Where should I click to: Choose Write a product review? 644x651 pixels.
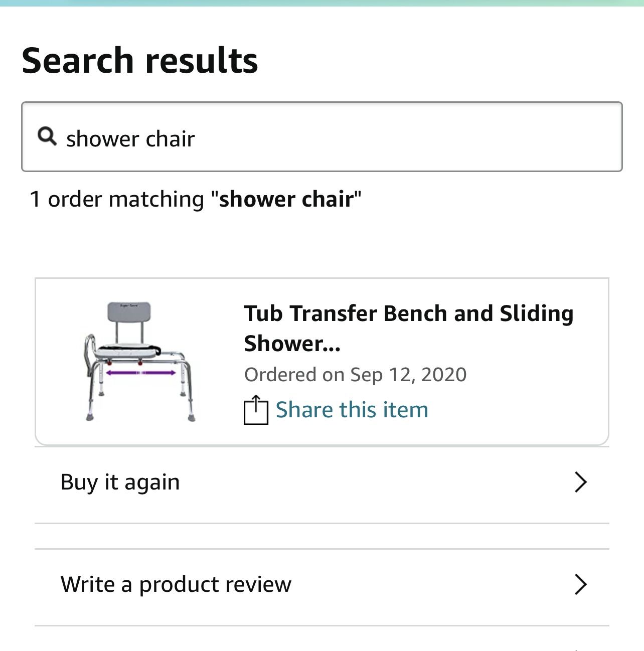click(x=176, y=584)
